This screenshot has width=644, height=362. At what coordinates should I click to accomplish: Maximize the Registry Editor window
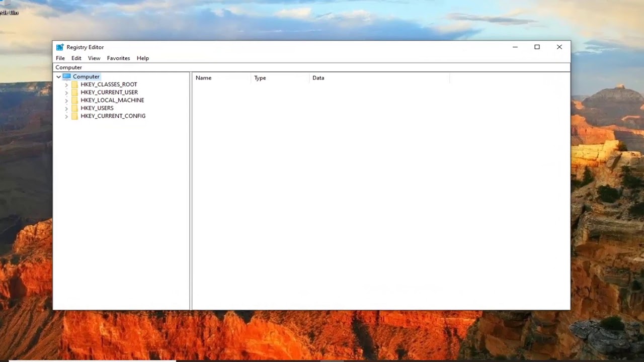(537, 47)
